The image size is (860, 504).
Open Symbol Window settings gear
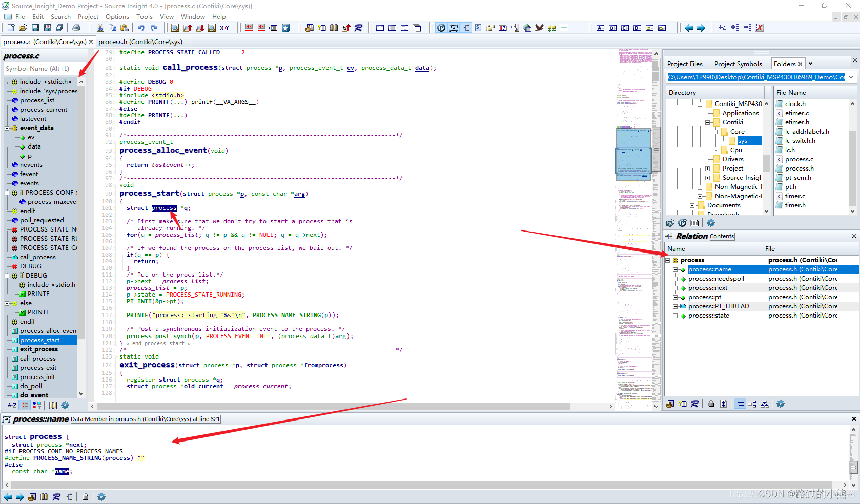coord(65,405)
